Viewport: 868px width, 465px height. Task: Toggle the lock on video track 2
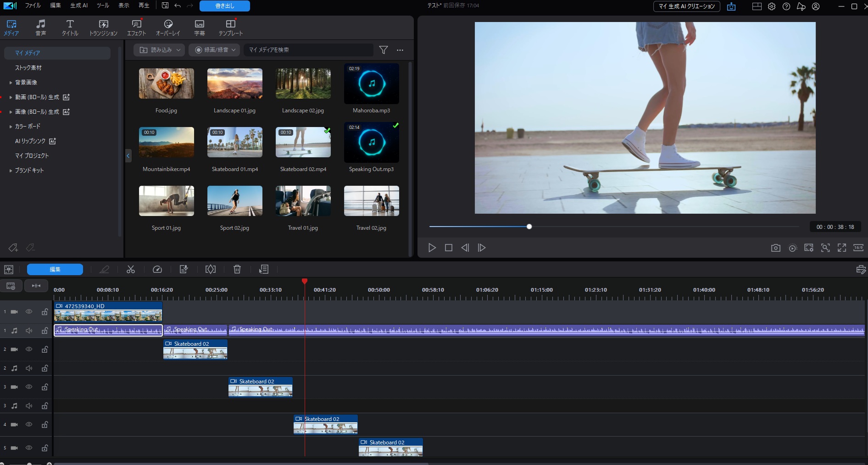pyautogui.click(x=45, y=349)
